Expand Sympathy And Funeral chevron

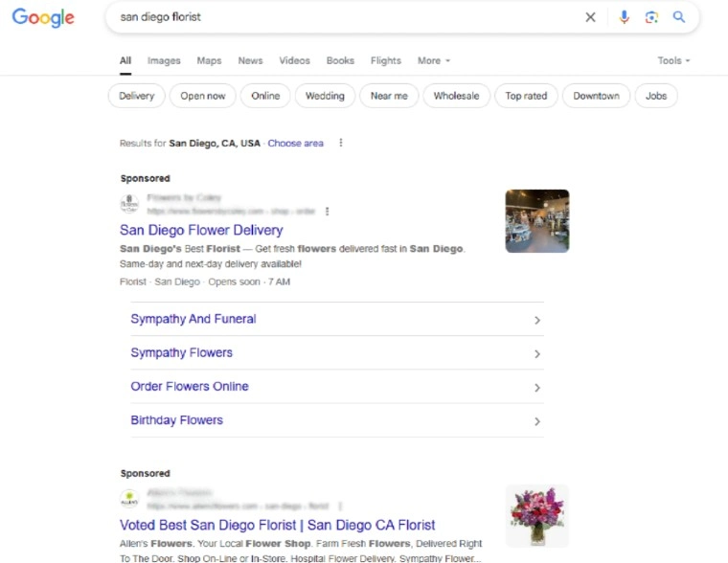pos(537,320)
